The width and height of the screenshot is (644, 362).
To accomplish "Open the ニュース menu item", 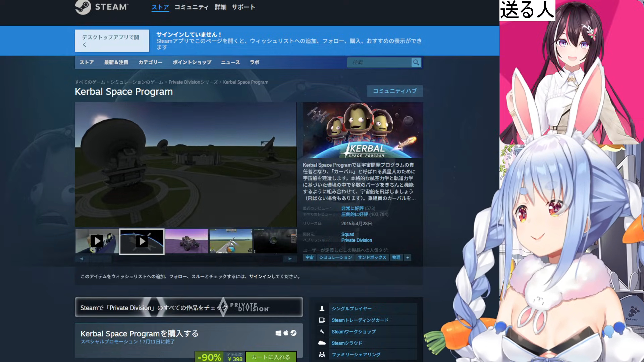I will [230, 62].
